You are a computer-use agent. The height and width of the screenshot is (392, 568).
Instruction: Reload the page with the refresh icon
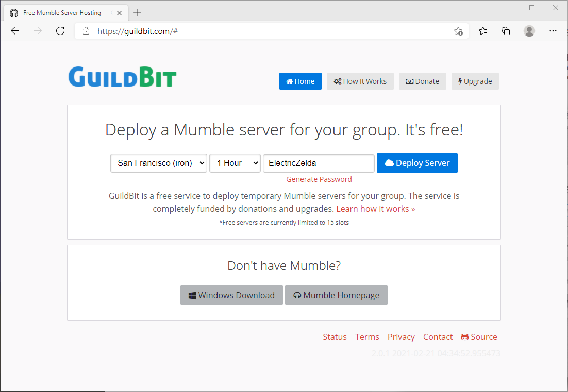(60, 31)
